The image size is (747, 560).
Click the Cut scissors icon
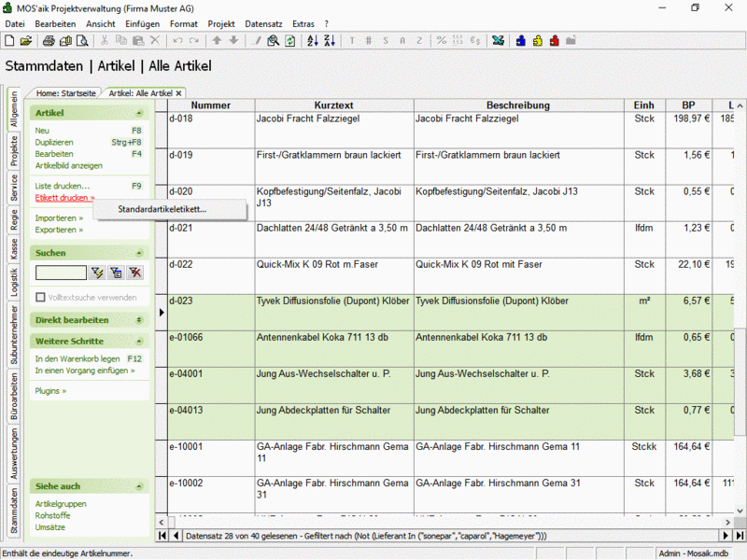click(x=105, y=40)
